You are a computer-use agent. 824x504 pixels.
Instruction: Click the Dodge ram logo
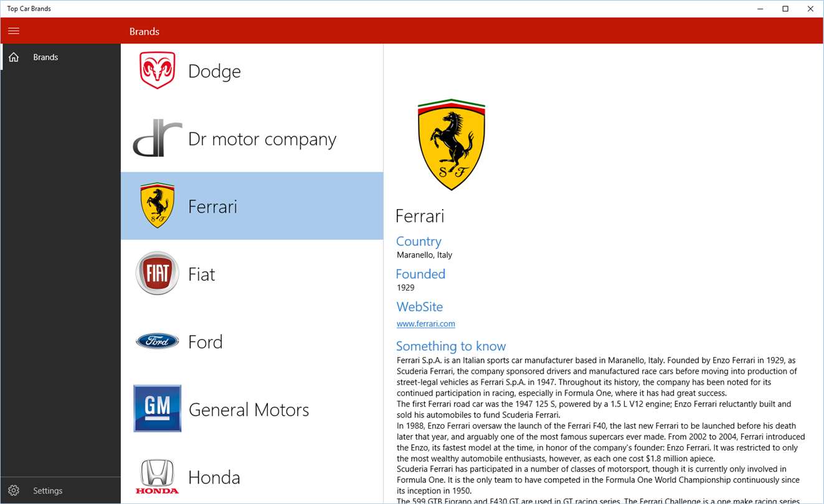pos(158,71)
